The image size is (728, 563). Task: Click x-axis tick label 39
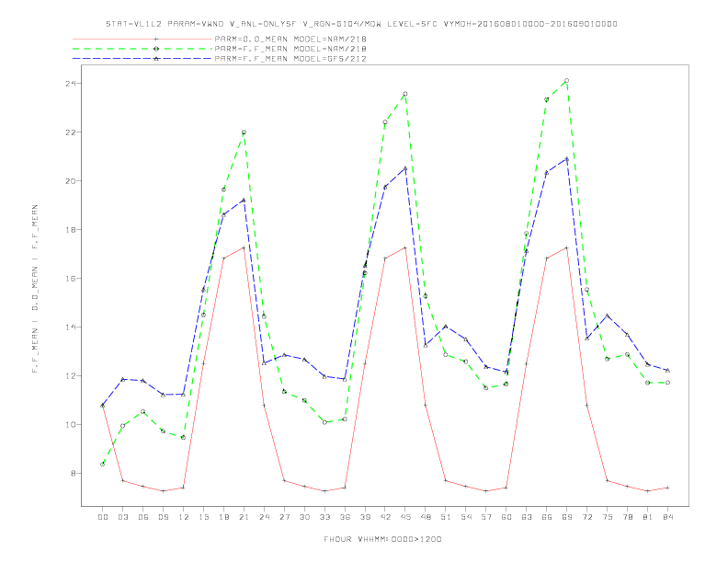click(365, 517)
